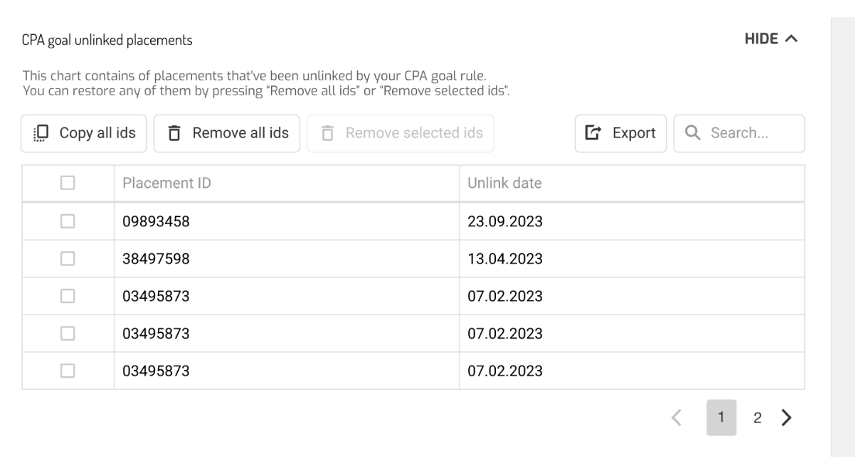Image resolution: width=868 pixels, height=471 pixels.
Task: Tick the checkbox in the last table row
Action: click(68, 371)
